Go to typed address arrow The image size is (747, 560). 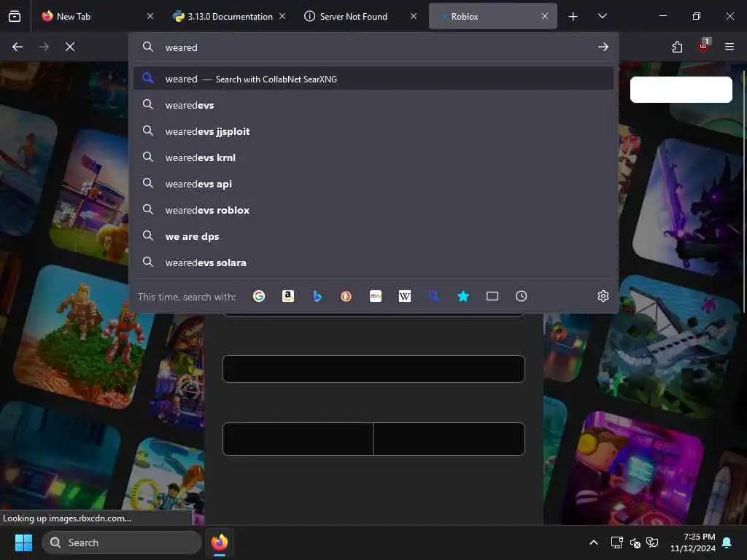(603, 47)
